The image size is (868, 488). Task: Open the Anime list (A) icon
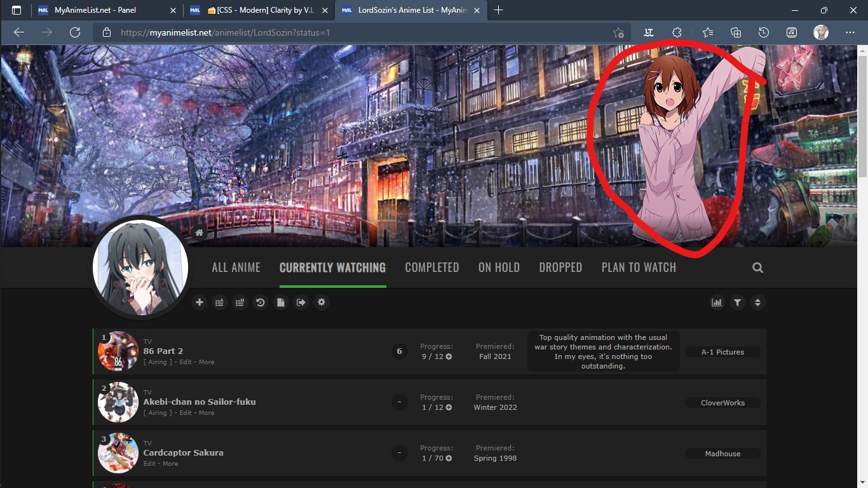tap(220, 302)
